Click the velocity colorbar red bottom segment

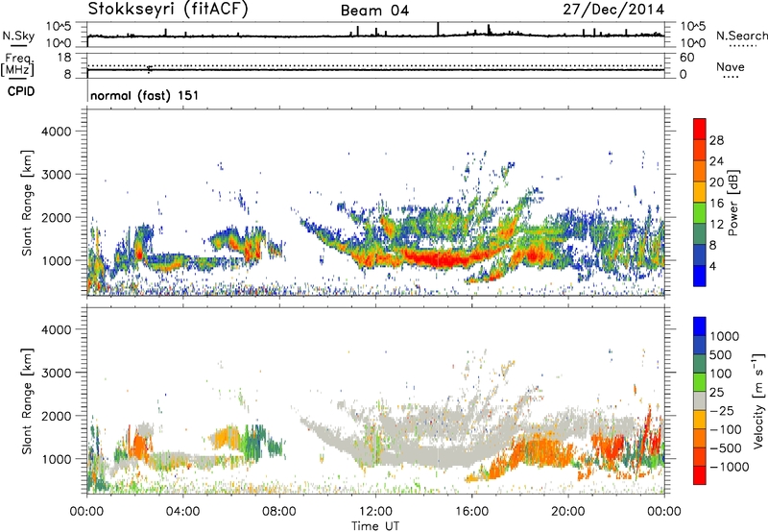point(700,475)
